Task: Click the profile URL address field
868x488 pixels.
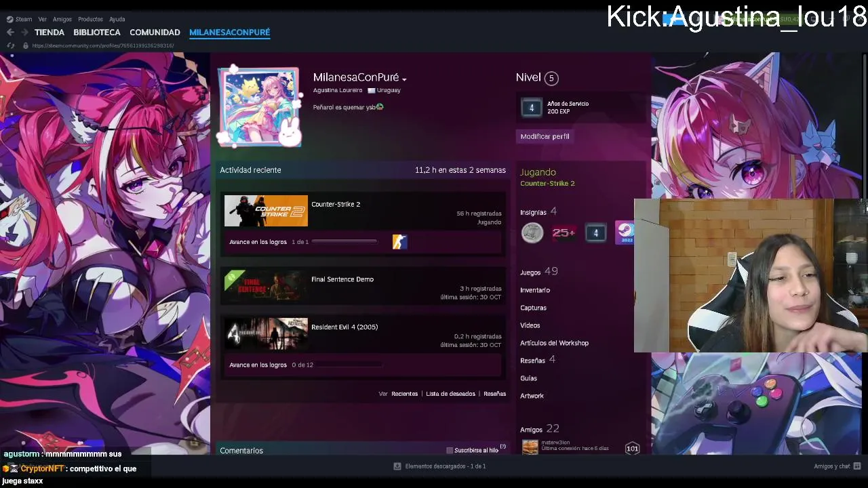Action: 103,45
